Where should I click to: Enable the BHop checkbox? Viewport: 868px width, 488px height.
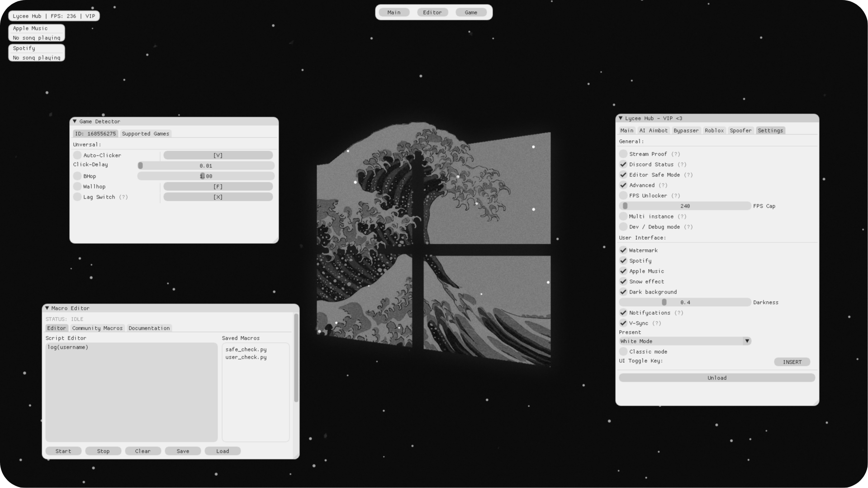(x=77, y=176)
